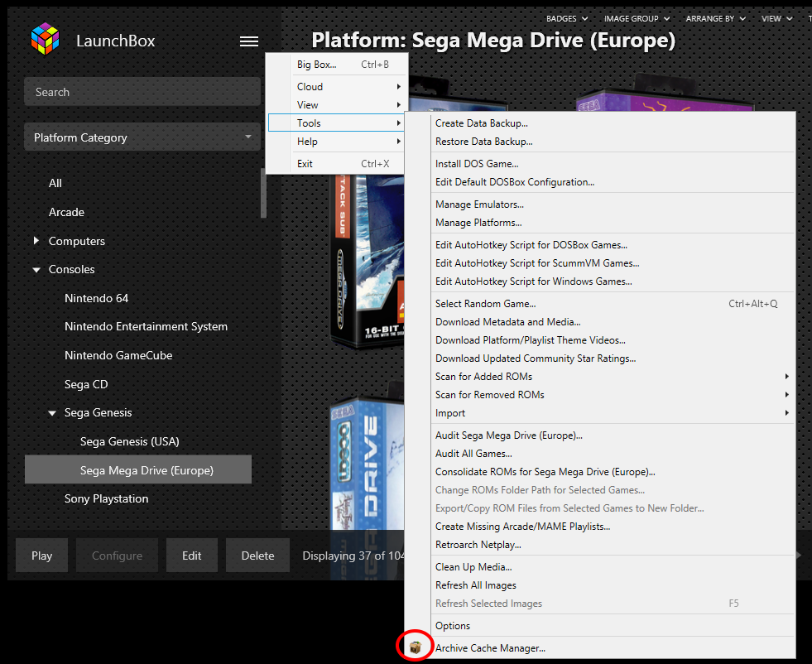Select Sega CD platform
The image size is (812, 664).
click(86, 384)
